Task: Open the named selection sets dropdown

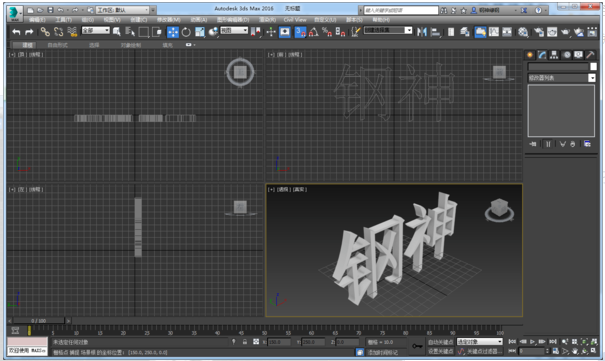Action: point(388,30)
